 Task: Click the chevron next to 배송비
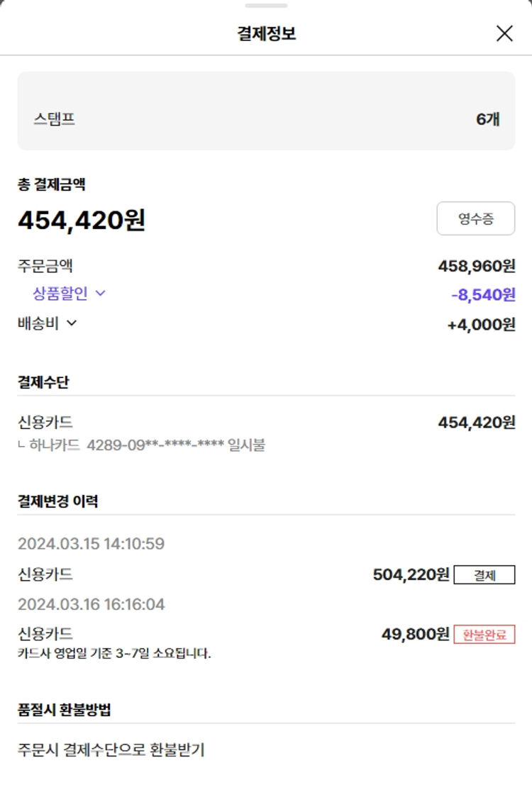[72, 323]
